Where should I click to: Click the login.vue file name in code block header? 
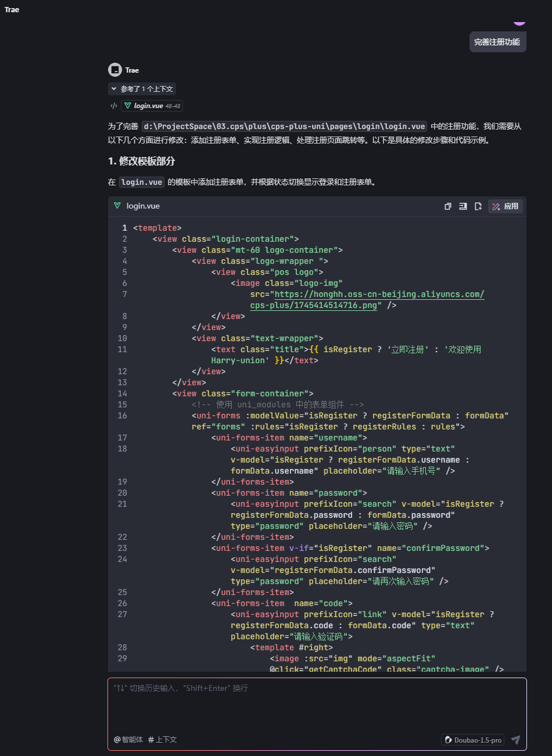pyautogui.click(x=143, y=206)
